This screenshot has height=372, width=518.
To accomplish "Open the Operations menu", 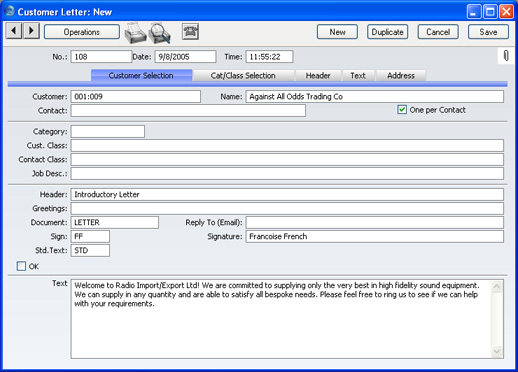I will point(82,32).
